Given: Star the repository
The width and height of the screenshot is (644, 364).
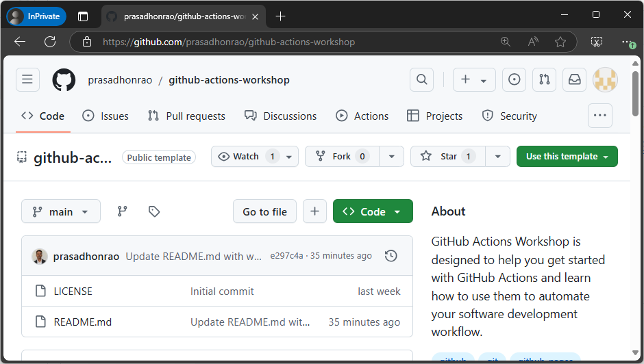Looking at the screenshot, I should 447,157.
